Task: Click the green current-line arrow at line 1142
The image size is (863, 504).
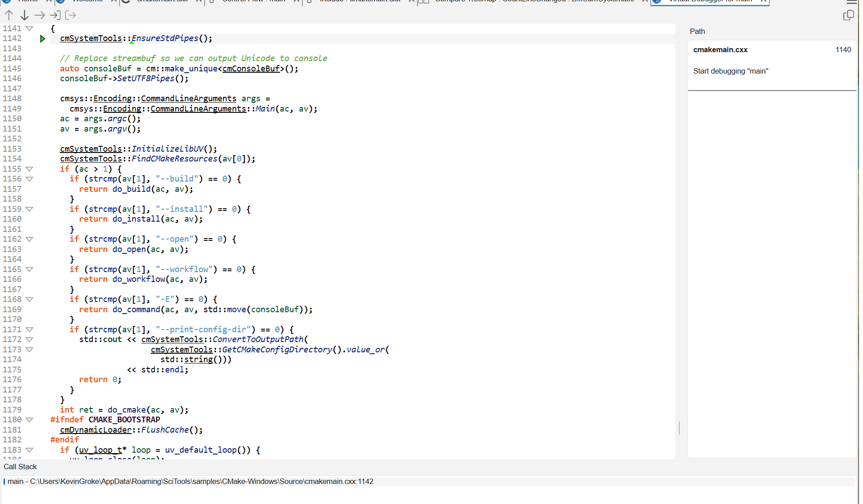Action: 42,39
